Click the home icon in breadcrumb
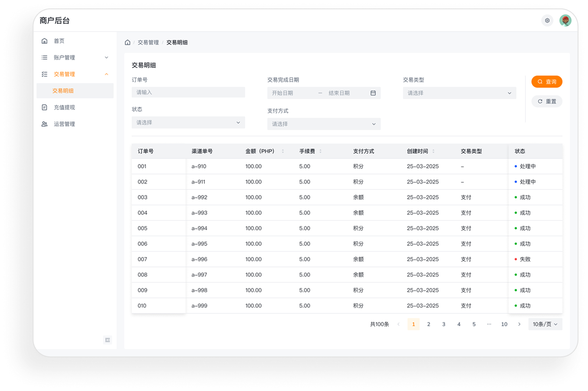 coord(128,43)
